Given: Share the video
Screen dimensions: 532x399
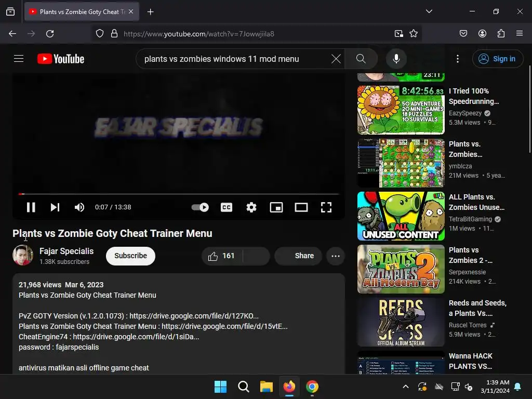Looking at the screenshot, I should (x=299, y=256).
